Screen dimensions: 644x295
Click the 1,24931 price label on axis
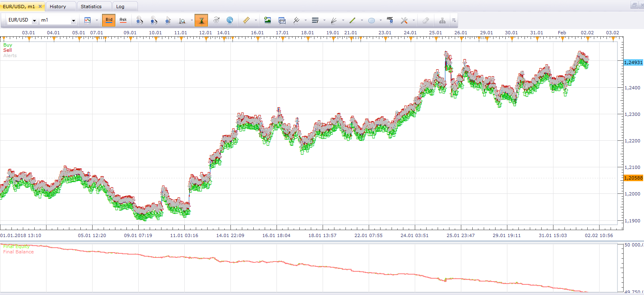[x=633, y=62]
